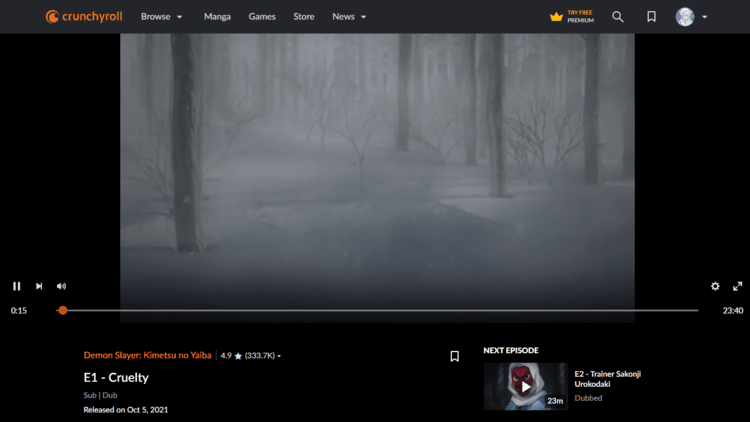
Task: Open the E2 - Trainer Sakonji Urokodaki title
Action: pos(607,379)
